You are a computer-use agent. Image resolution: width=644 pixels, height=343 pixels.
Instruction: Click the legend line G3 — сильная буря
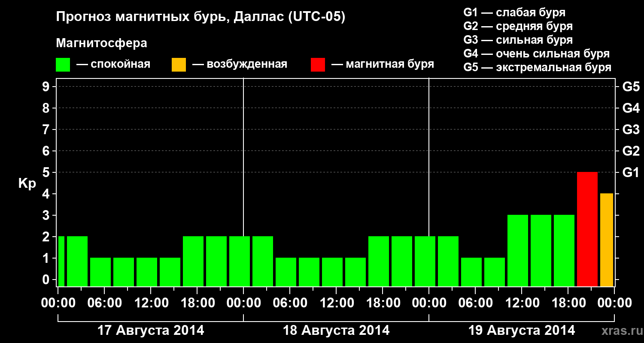click(x=518, y=40)
